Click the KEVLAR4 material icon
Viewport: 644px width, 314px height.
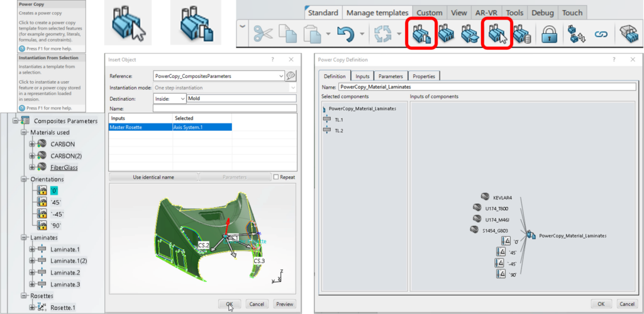pos(485,197)
